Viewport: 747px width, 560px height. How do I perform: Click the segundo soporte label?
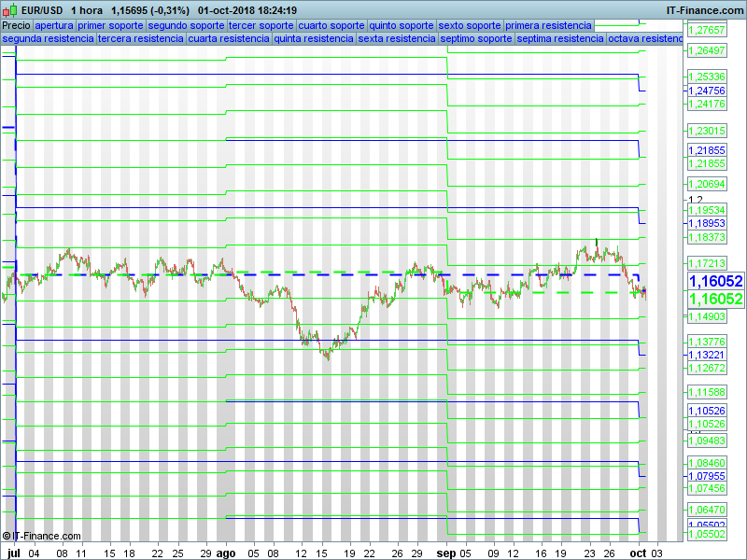pyautogui.click(x=186, y=25)
